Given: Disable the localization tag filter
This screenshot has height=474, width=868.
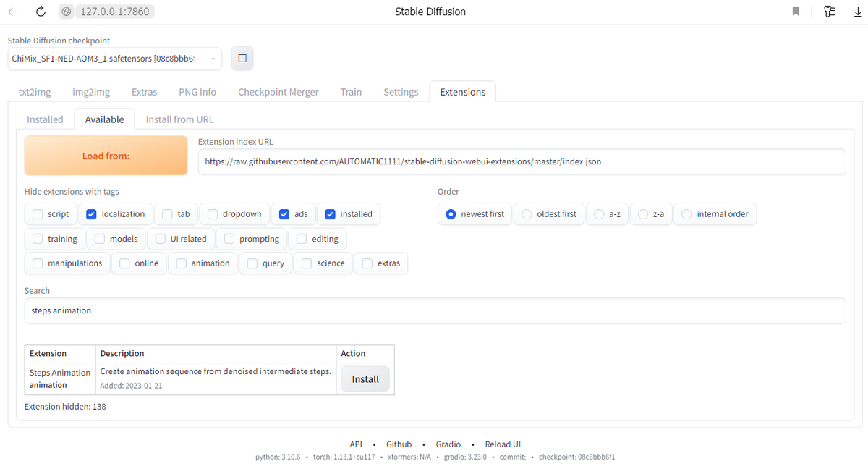Looking at the screenshot, I should click(90, 213).
